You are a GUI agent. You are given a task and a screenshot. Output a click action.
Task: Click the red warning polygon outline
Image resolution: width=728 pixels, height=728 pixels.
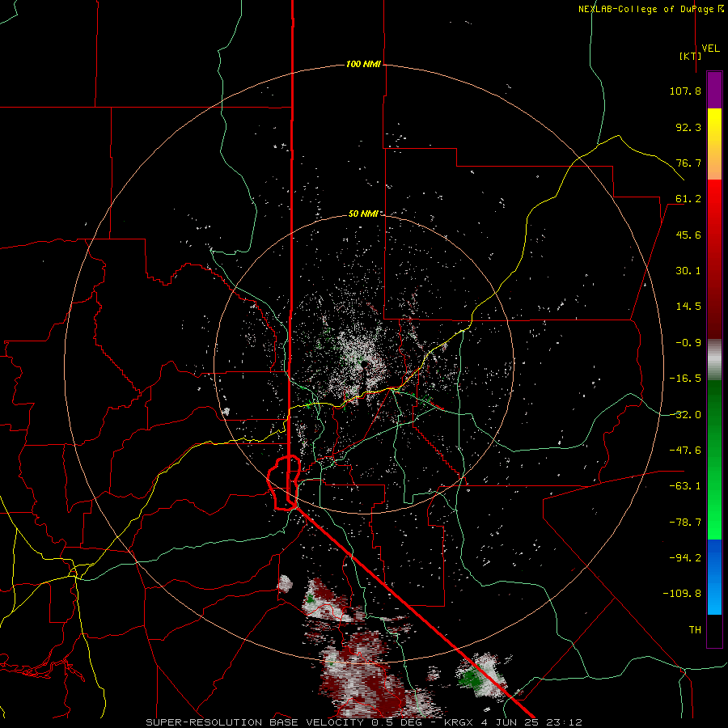click(x=284, y=483)
